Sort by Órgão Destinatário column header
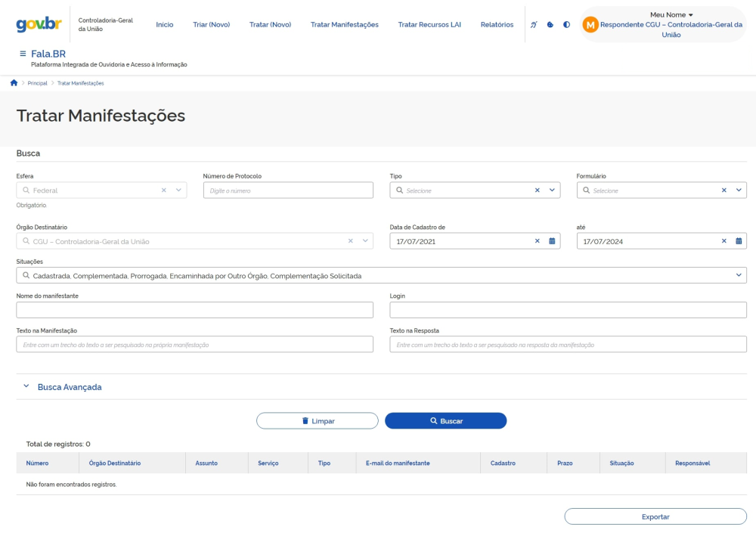Screen dimensions: 756x536 115,463
